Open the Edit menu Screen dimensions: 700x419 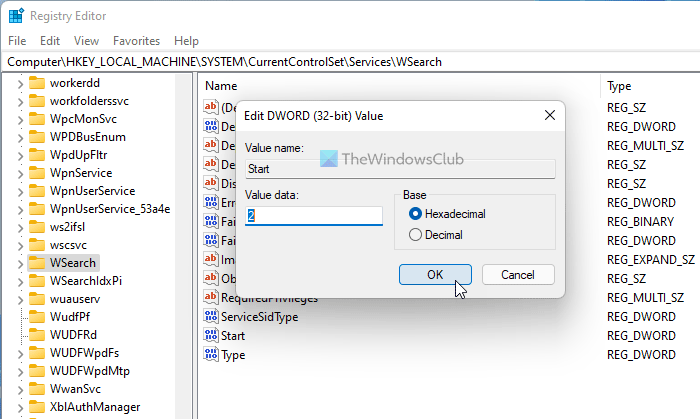coord(50,41)
